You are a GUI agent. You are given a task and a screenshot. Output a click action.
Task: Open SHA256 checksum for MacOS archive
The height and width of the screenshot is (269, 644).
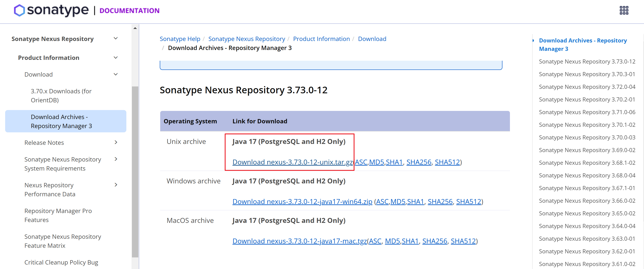(435, 241)
